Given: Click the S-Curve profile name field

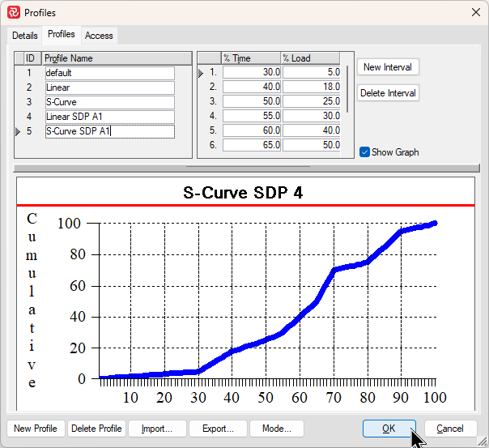Looking at the screenshot, I should (109, 102).
